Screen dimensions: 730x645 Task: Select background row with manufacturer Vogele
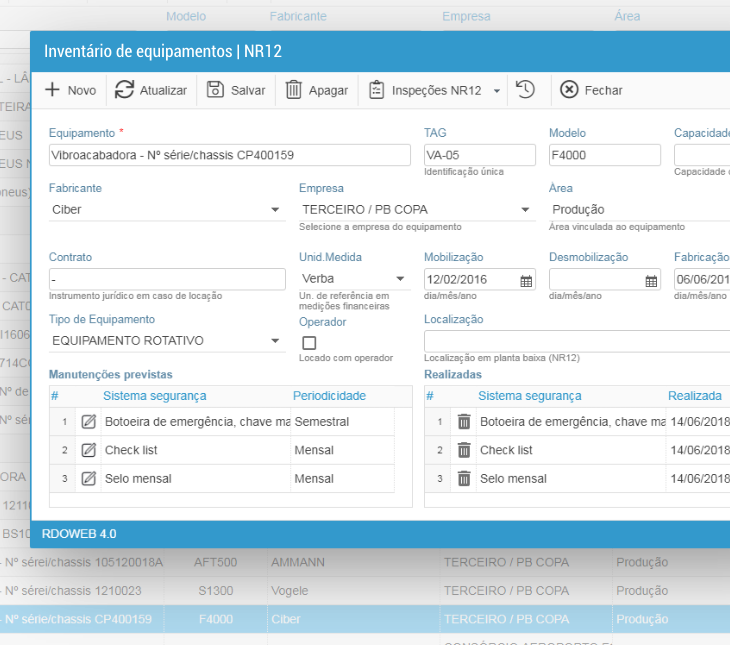pyautogui.click(x=365, y=591)
